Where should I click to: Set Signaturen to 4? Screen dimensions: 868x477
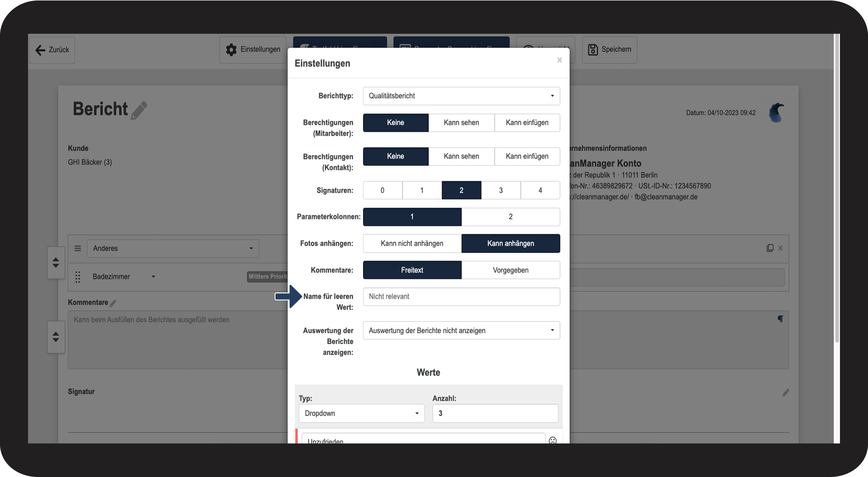pos(540,190)
